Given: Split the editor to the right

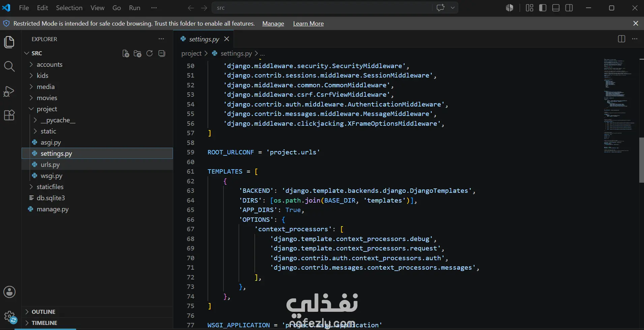Looking at the screenshot, I should (x=622, y=39).
